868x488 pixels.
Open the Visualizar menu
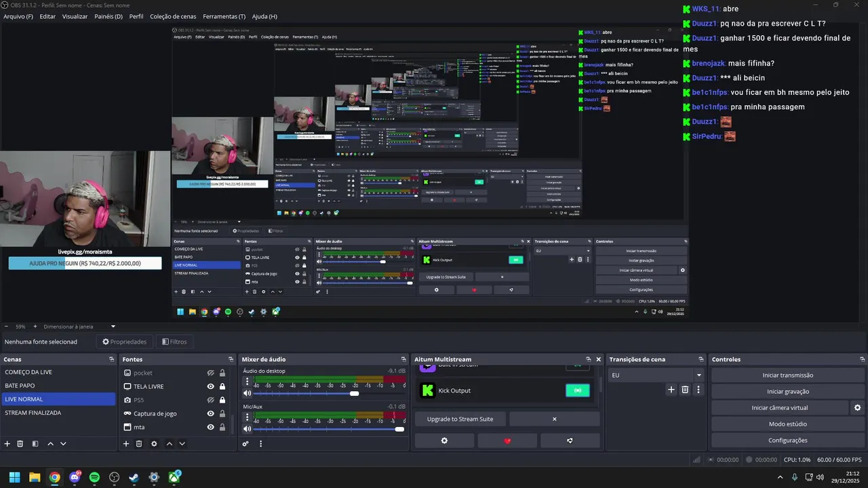75,16
